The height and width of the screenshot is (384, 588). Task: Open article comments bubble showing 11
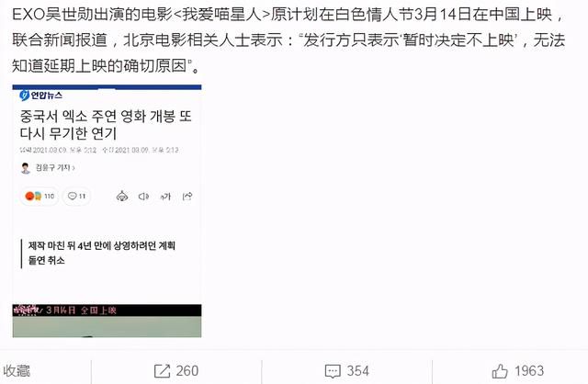(x=76, y=196)
